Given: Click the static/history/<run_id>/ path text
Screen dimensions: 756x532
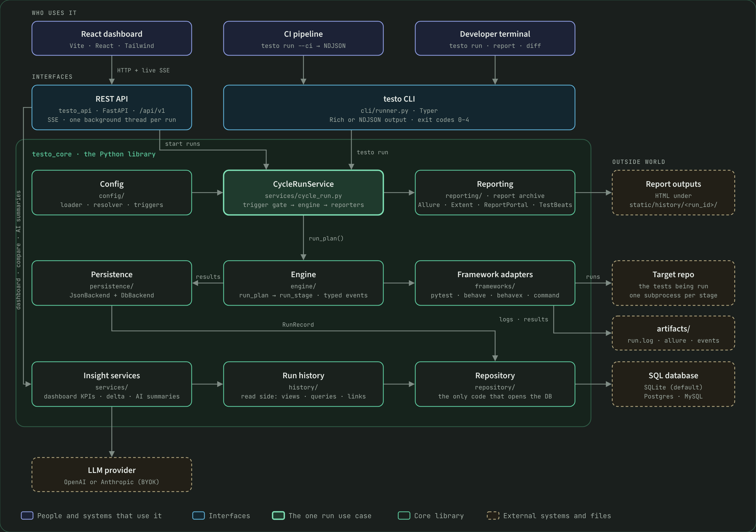Looking at the screenshot, I should [x=673, y=205].
